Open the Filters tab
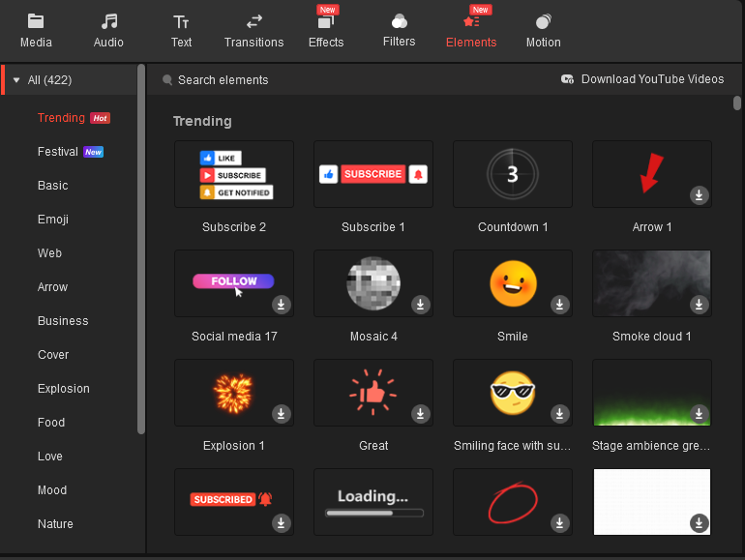 pyautogui.click(x=399, y=31)
